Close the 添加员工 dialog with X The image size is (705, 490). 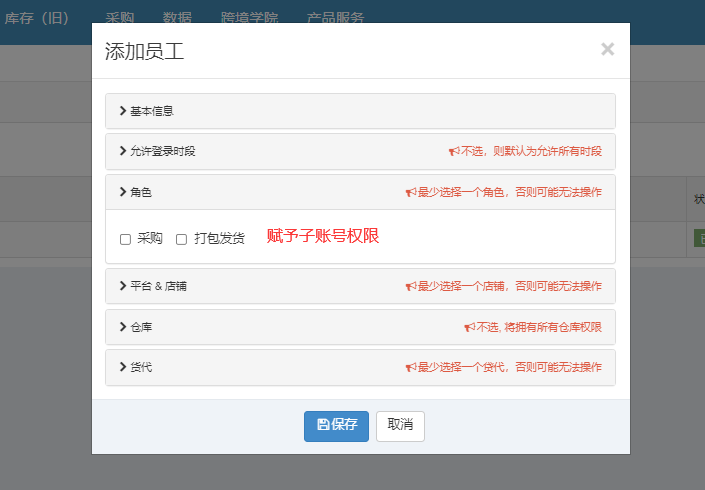607,49
